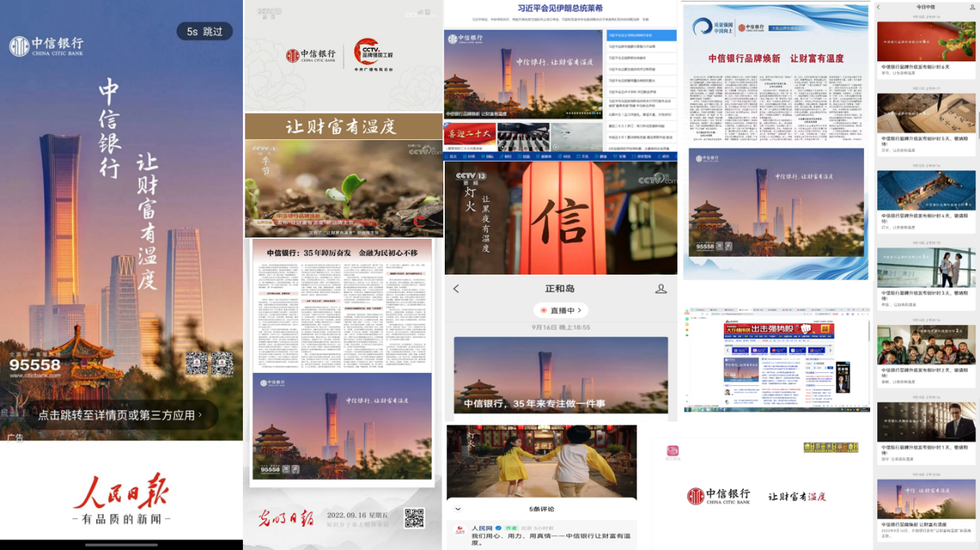Collapse the comments panel with the chevron
980x550 pixels.
tap(458, 509)
